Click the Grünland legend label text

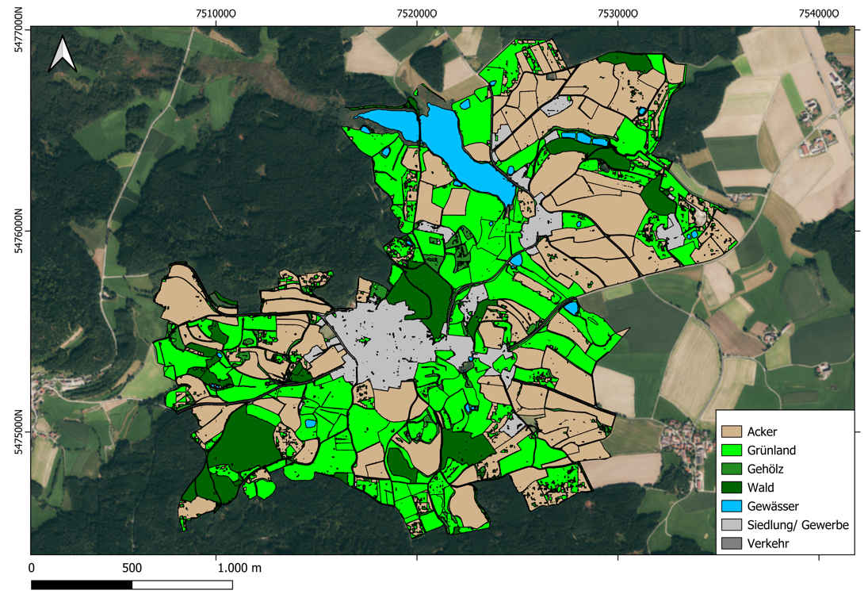point(771,450)
